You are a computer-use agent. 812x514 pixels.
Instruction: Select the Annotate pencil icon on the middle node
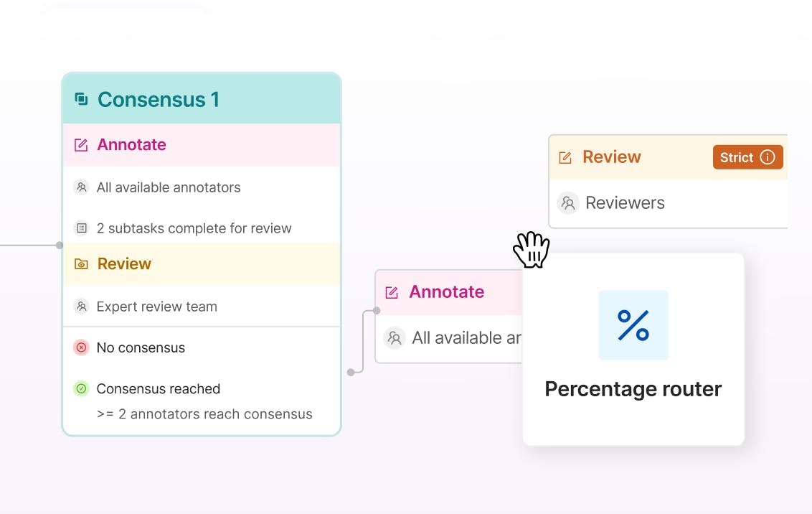pyautogui.click(x=392, y=292)
